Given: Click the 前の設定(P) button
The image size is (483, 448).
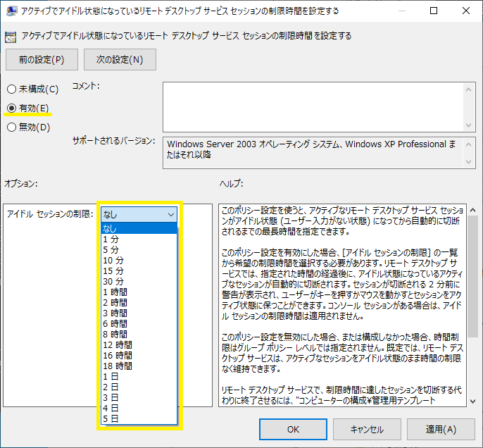Looking at the screenshot, I should coord(42,59).
